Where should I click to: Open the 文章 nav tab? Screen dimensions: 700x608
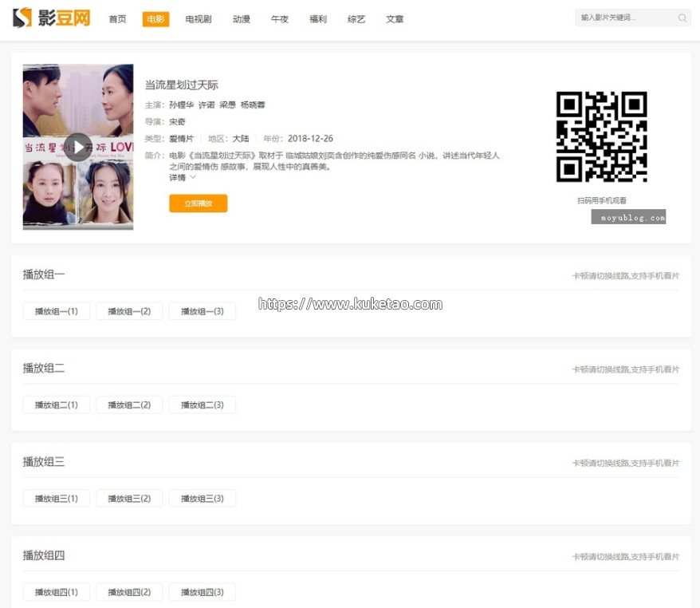pyautogui.click(x=395, y=19)
